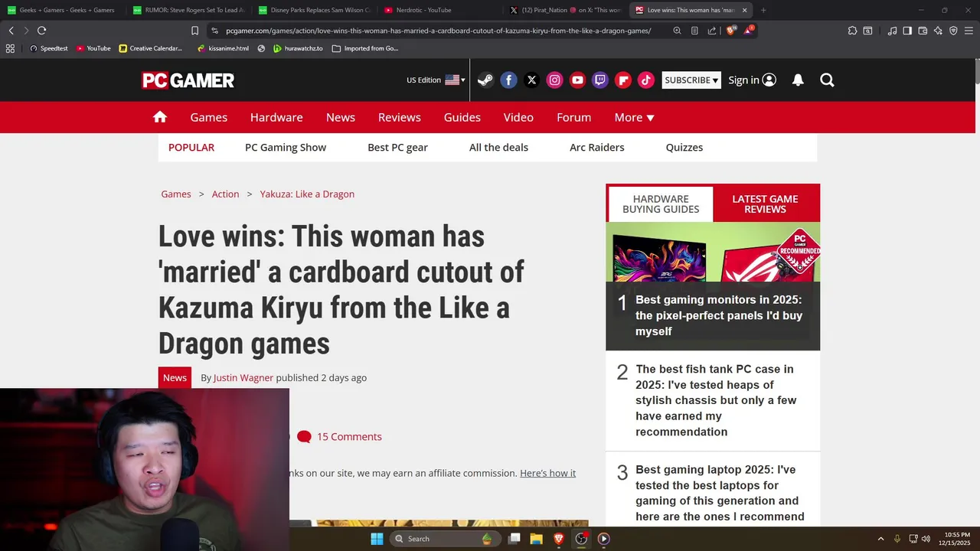Open the Speedtest bookmark

coord(48,48)
